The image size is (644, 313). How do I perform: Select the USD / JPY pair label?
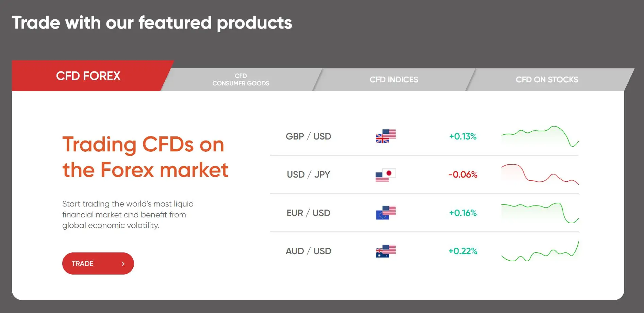click(309, 175)
